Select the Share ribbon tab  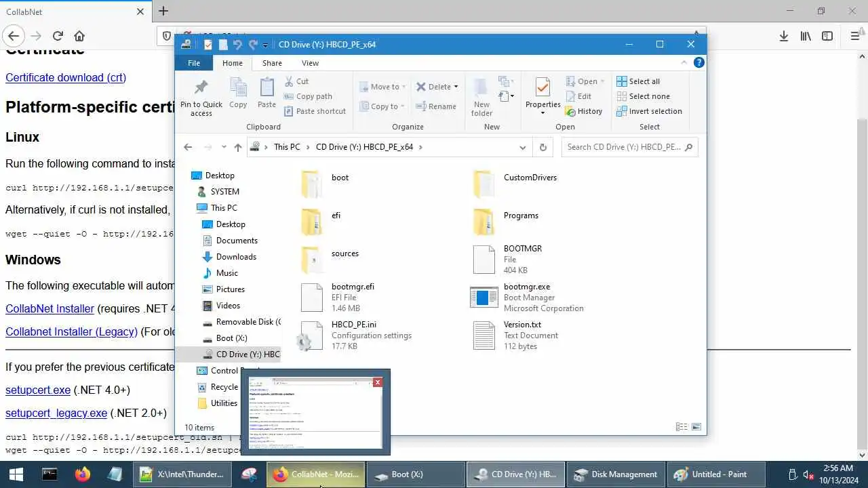[x=272, y=63]
